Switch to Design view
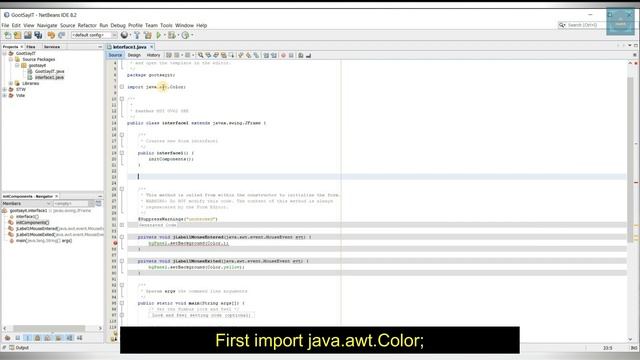Image resolution: width=640 pixels, height=360 pixels. point(134,55)
